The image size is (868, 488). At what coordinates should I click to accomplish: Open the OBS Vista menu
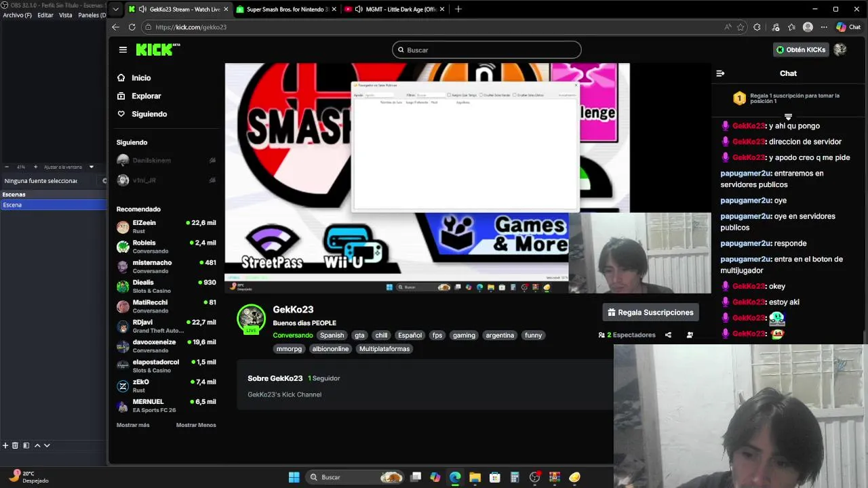66,15
